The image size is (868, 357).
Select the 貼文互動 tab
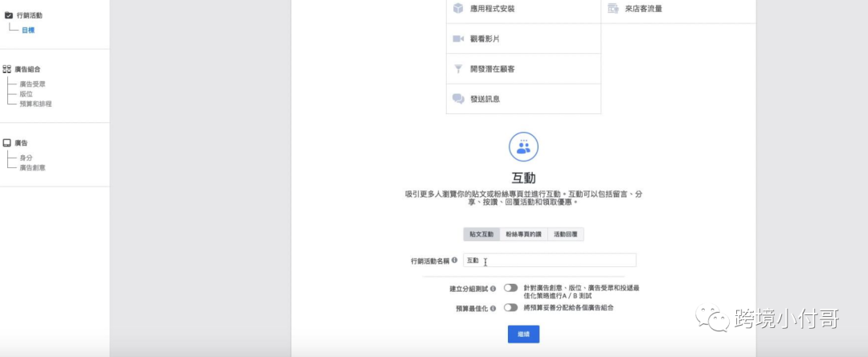pyautogui.click(x=481, y=234)
